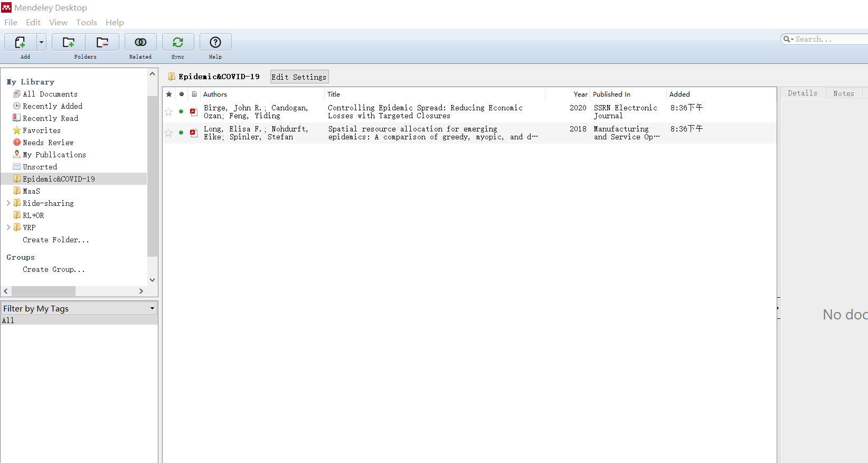Select Needs Review in library
The height and width of the screenshot is (463, 868).
(48, 143)
